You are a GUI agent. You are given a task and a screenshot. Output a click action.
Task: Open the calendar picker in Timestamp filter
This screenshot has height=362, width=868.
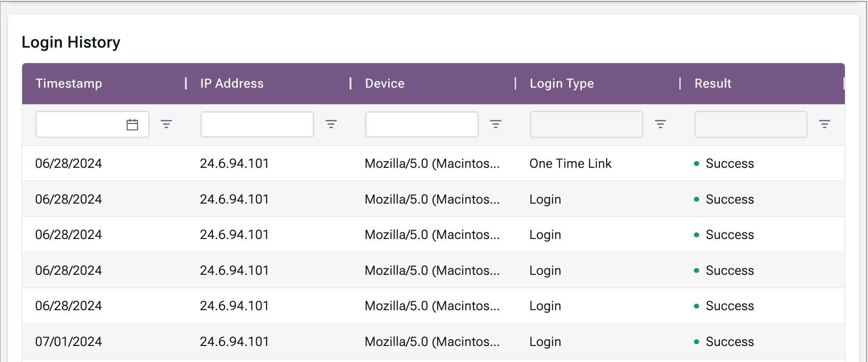pyautogui.click(x=132, y=125)
